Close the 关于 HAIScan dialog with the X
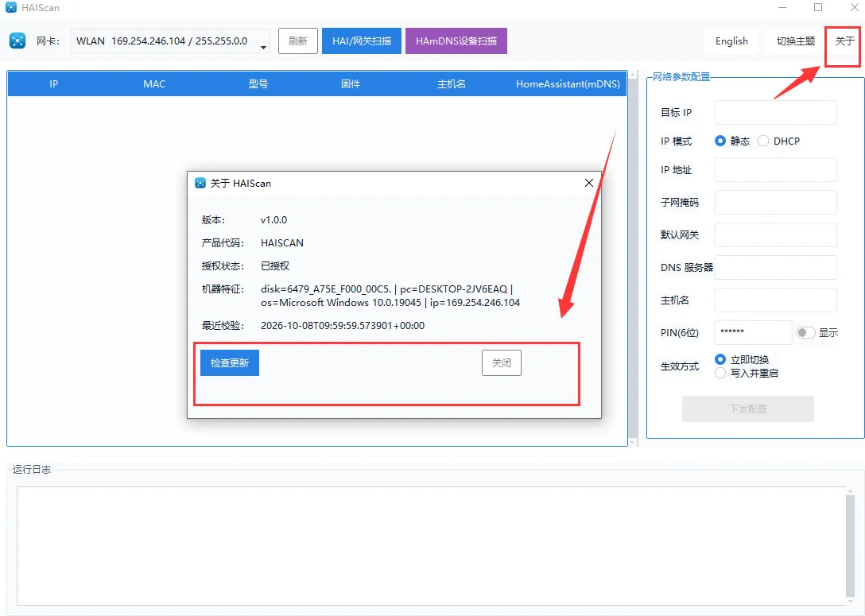The image size is (865, 616). [x=588, y=183]
